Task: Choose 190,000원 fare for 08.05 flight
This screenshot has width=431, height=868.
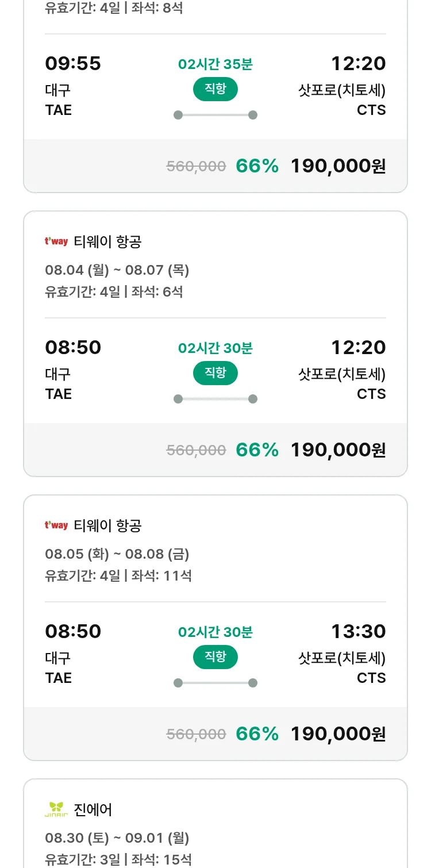Action: [x=338, y=734]
